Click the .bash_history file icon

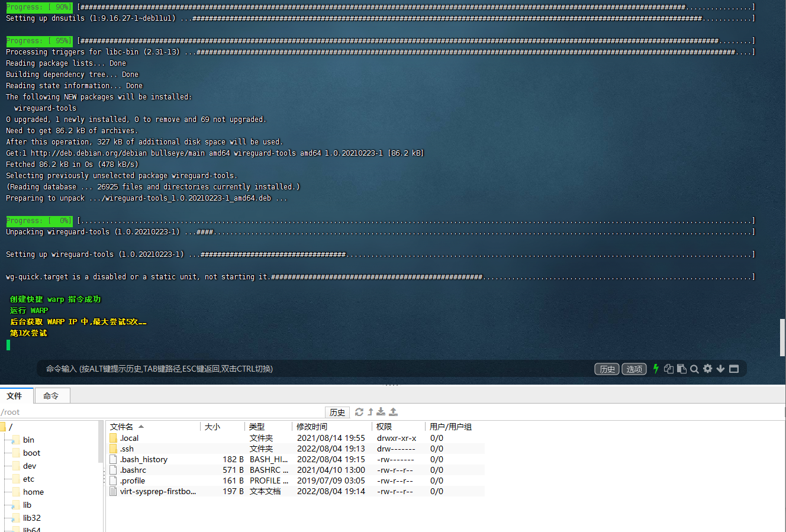[113, 459]
